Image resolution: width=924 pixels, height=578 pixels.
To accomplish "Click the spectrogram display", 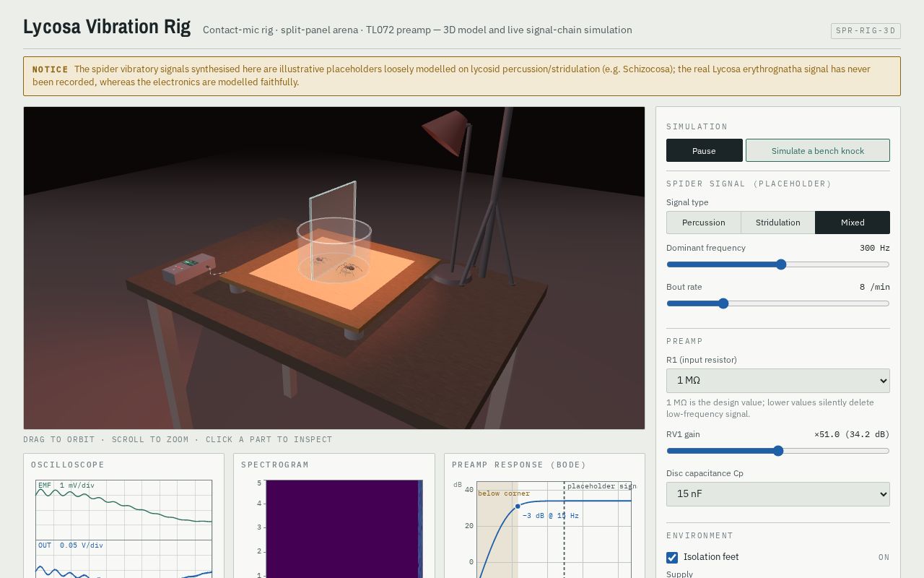I will pos(344,529).
